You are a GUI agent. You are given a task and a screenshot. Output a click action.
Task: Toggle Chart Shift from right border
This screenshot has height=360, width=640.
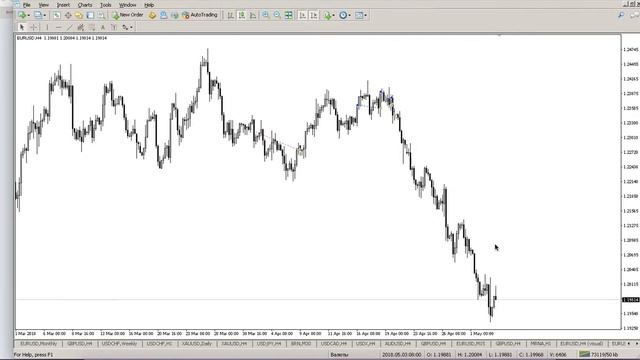point(313,15)
